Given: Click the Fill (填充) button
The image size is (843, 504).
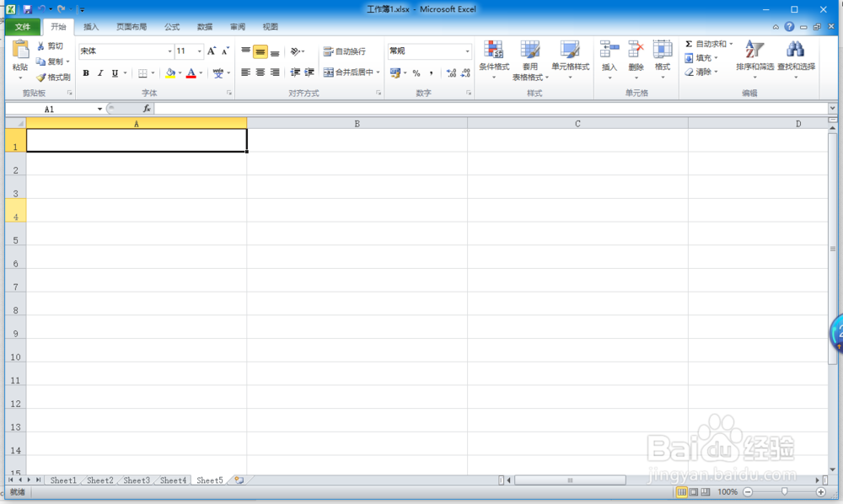Looking at the screenshot, I should coord(701,58).
